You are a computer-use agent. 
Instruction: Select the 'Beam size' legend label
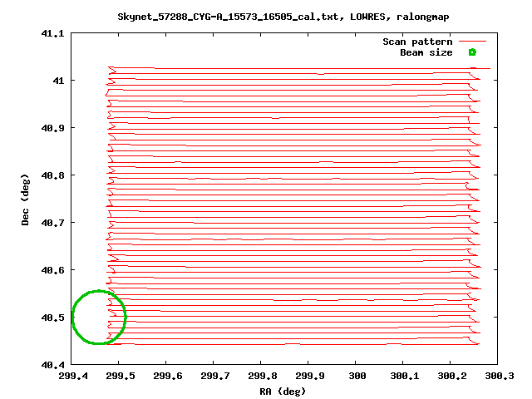pos(426,52)
